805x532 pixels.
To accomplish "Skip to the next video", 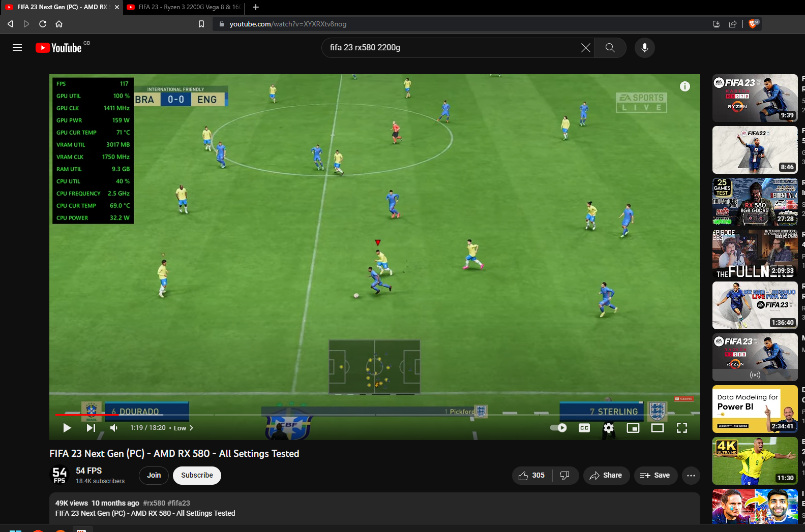I will click(91, 428).
